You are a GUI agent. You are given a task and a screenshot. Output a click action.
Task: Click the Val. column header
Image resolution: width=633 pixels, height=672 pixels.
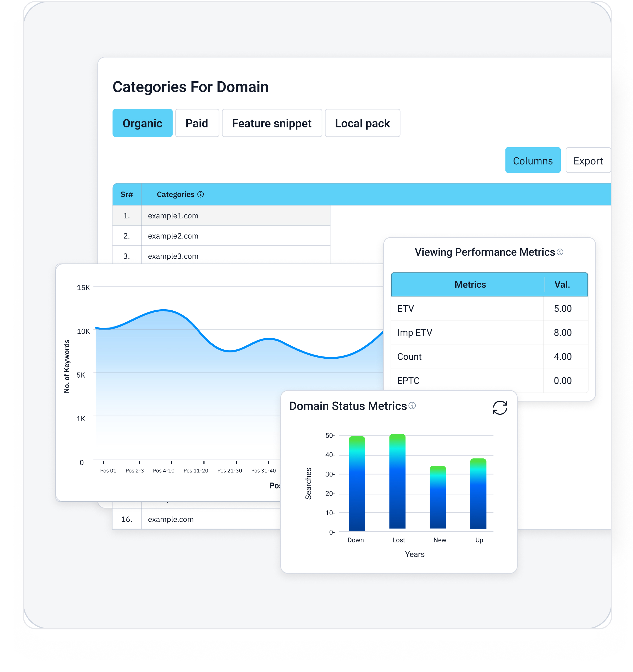(x=562, y=284)
